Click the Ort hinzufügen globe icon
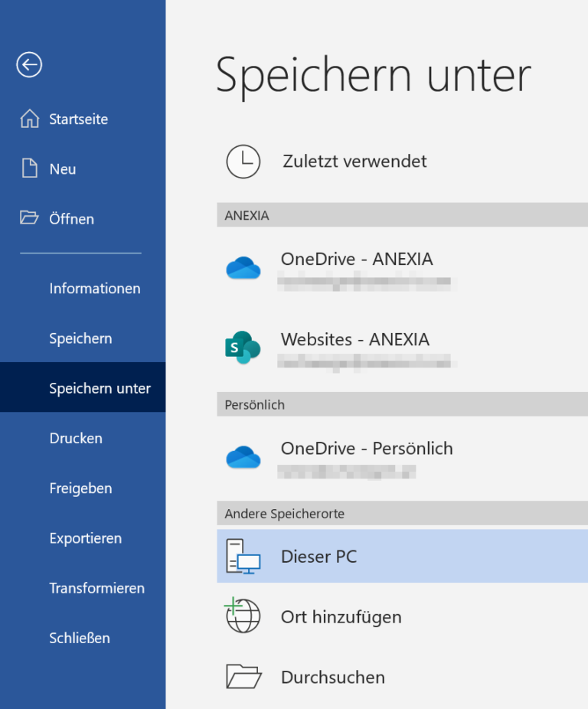This screenshot has width=588, height=709. 243,616
